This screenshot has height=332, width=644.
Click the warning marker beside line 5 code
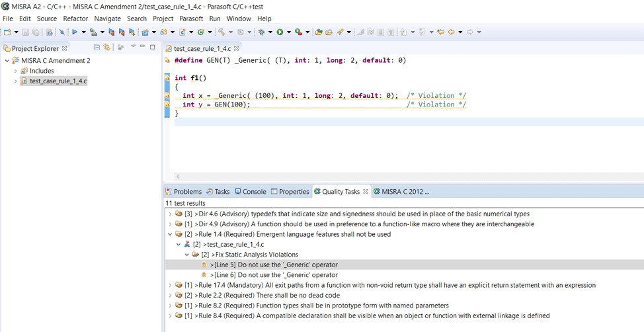click(167, 96)
